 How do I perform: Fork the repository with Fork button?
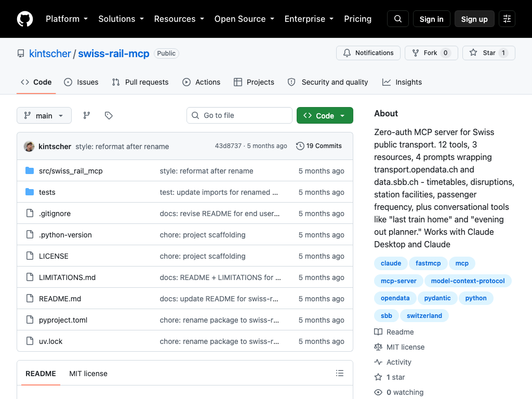coord(431,53)
